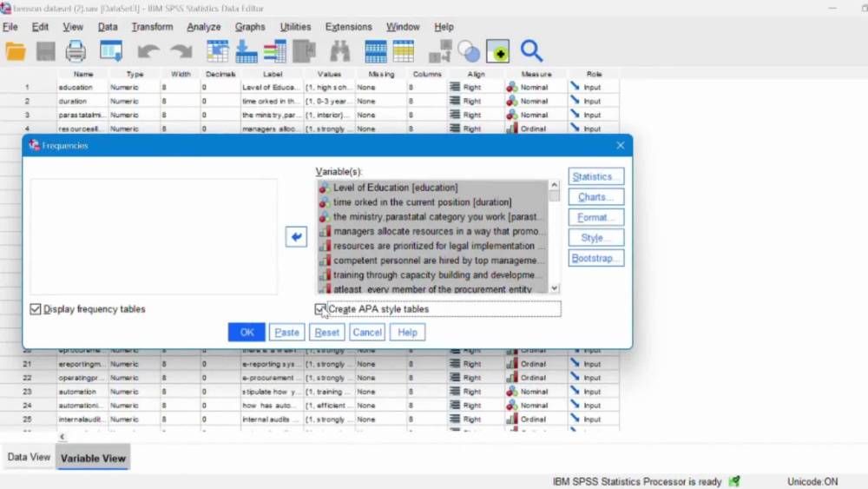Click Go to Case toolbar icon
Viewport: 868px width, 489px height.
coord(218,51)
